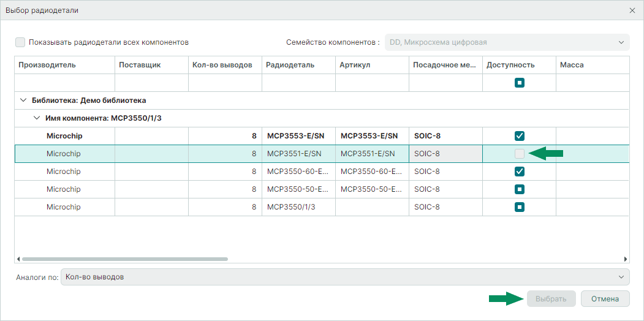Click the Производитель filter input field
The width and height of the screenshot is (644, 321).
(64, 83)
